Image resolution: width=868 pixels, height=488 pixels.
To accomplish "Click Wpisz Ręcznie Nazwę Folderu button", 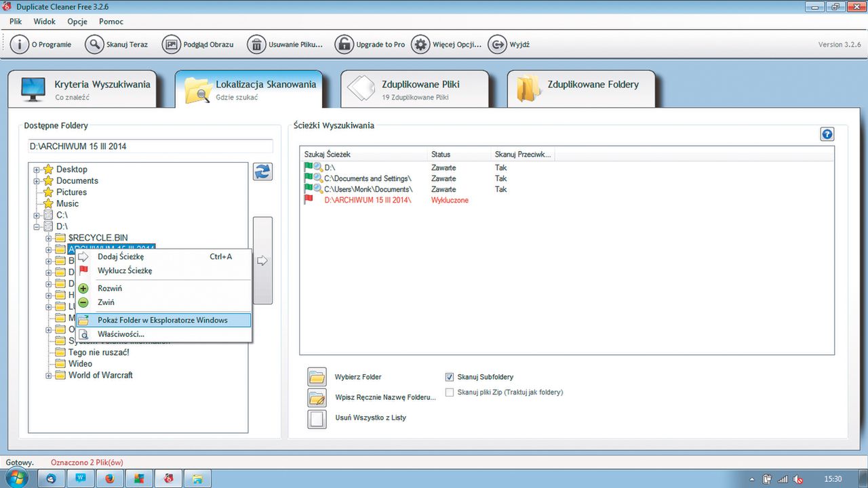I will [317, 397].
